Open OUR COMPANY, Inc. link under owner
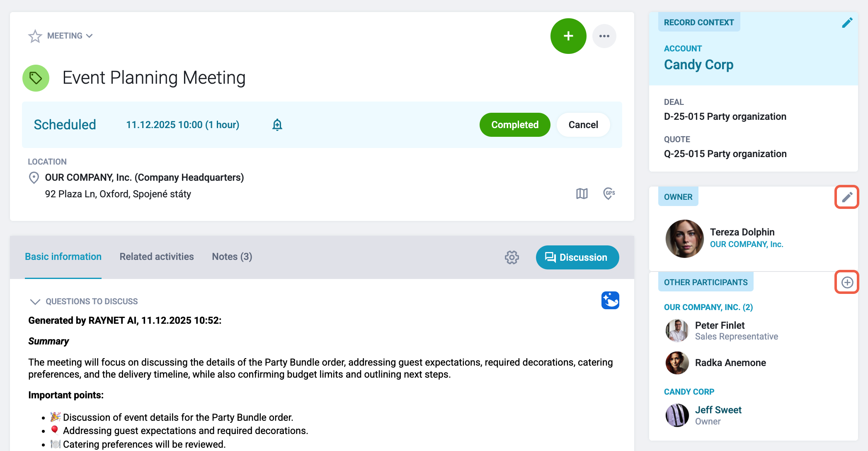Viewport: 868px width, 451px height. pos(747,245)
